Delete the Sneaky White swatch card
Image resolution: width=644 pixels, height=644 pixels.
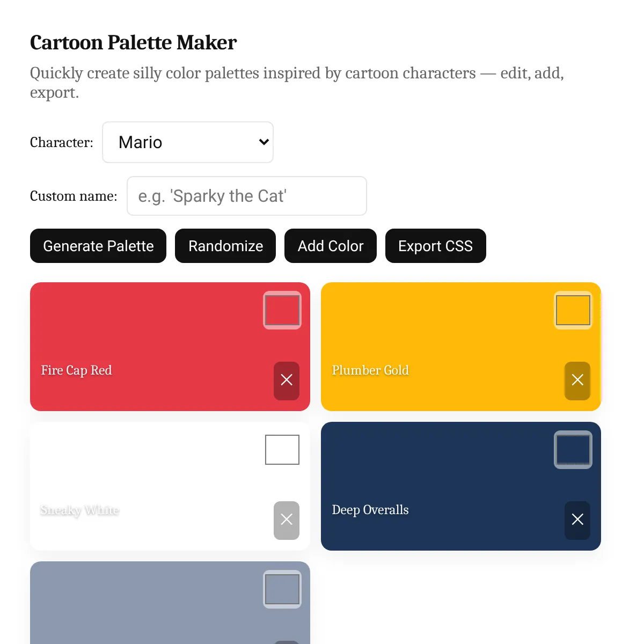point(287,520)
